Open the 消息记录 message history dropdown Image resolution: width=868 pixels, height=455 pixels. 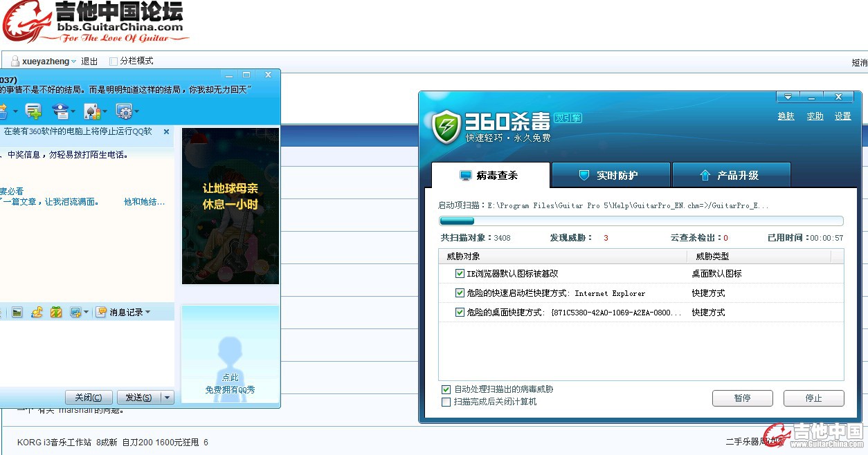[x=124, y=313]
